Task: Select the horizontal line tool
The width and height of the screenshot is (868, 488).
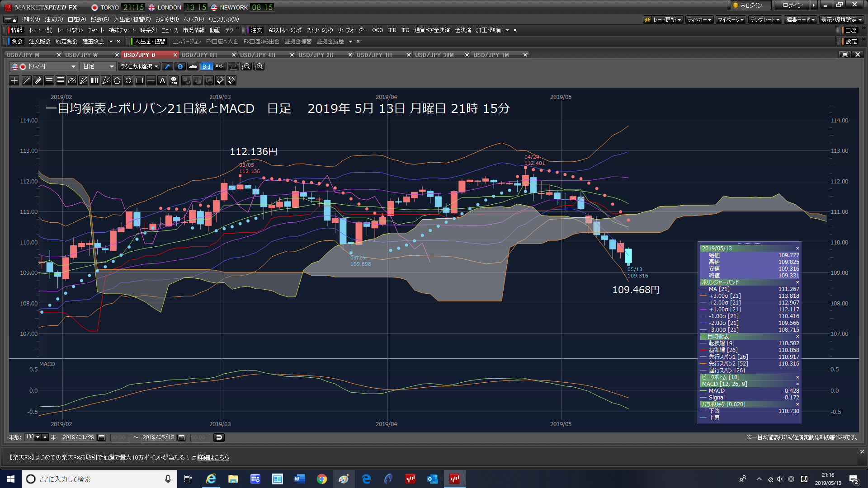Action: pyautogui.click(x=151, y=80)
